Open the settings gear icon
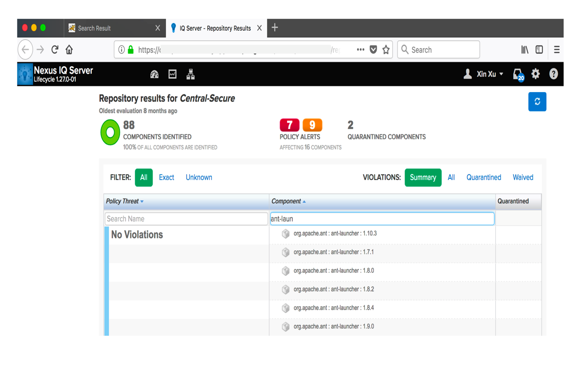The image size is (588, 365). point(536,74)
